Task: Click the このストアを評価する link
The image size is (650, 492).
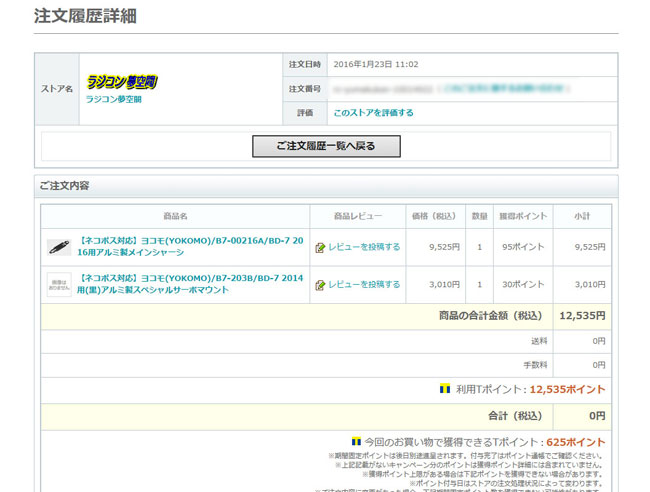Action: [x=374, y=113]
